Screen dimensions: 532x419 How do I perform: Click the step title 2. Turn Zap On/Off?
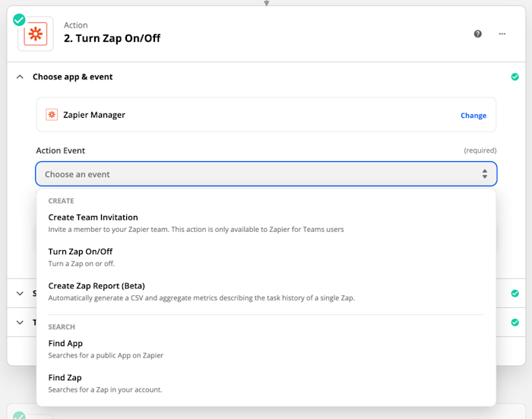(x=112, y=39)
